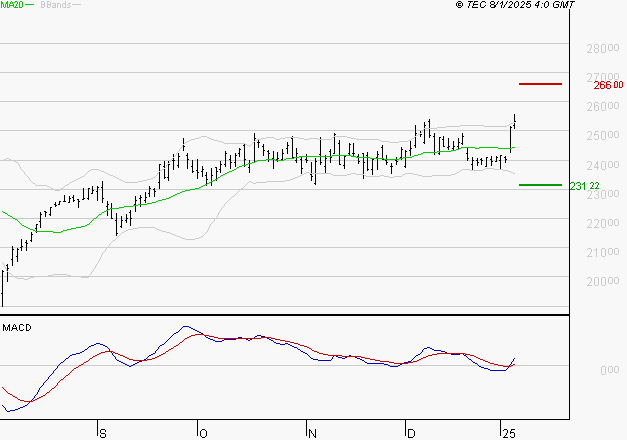
Task: Click the 250.00 price axis label
Action: point(603,136)
